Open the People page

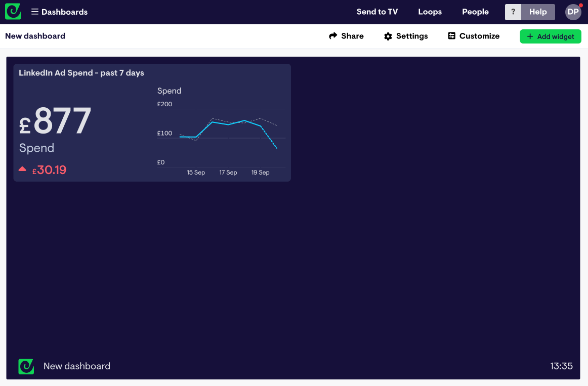[475, 12]
